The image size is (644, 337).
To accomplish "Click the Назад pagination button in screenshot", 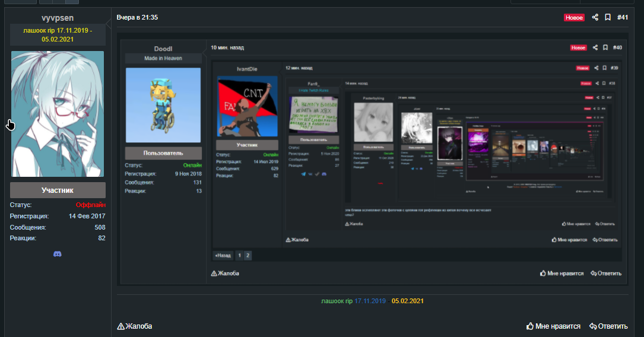I will coord(223,255).
